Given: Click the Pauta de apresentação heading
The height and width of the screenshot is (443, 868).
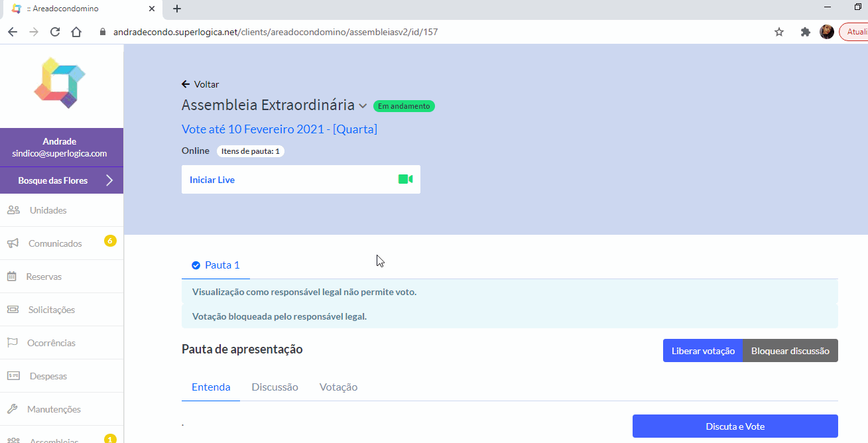Looking at the screenshot, I should 242,349.
